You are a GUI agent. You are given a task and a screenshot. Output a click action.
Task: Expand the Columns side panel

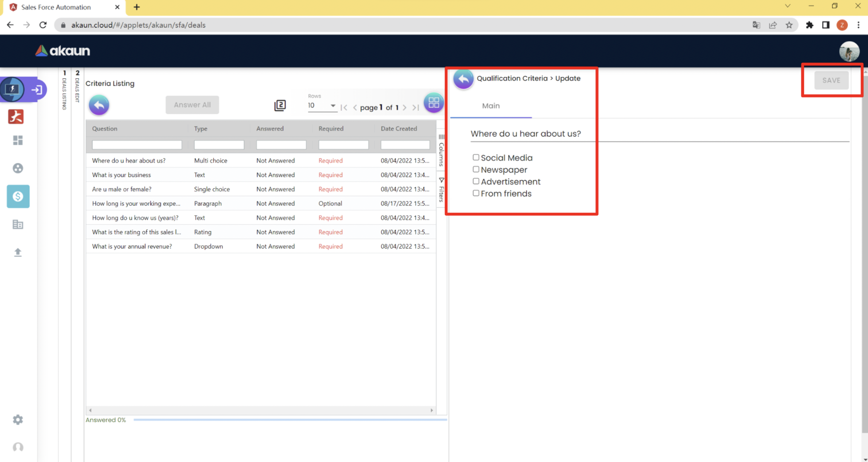tap(441, 150)
